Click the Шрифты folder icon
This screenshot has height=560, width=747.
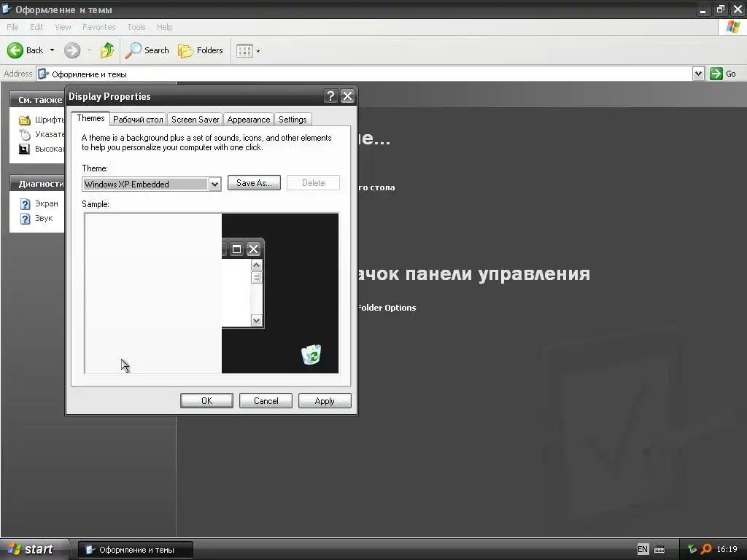pos(24,120)
